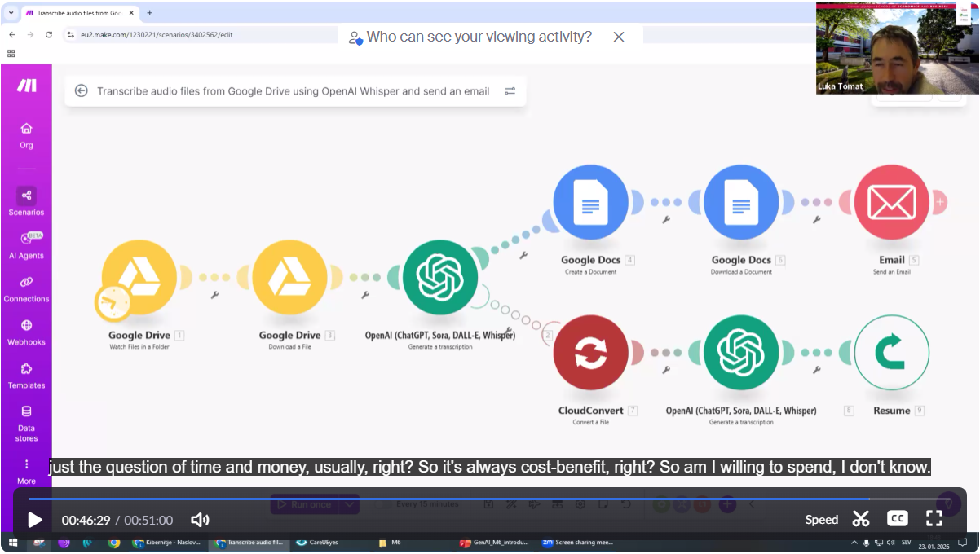The height and width of the screenshot is (554, 980).
Task: Open AI Agents section in sidebar
Action: click(26, 244)
